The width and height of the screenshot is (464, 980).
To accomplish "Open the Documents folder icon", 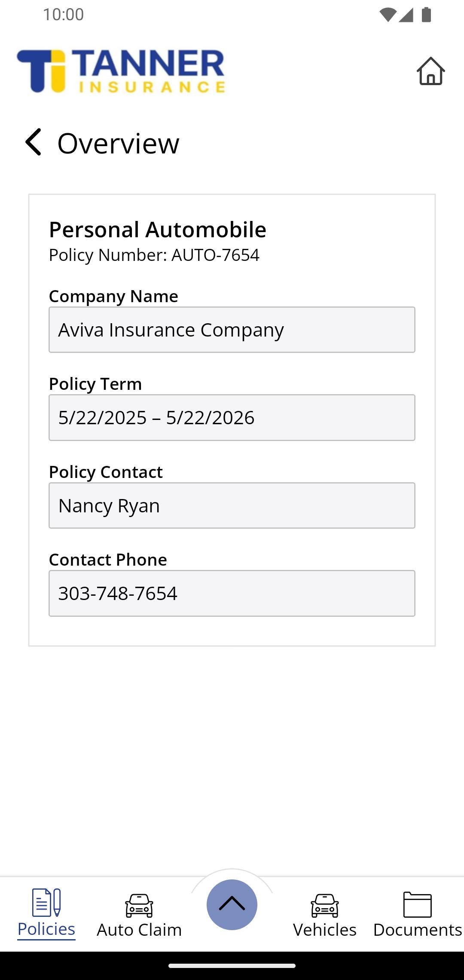I will [418, 904].
